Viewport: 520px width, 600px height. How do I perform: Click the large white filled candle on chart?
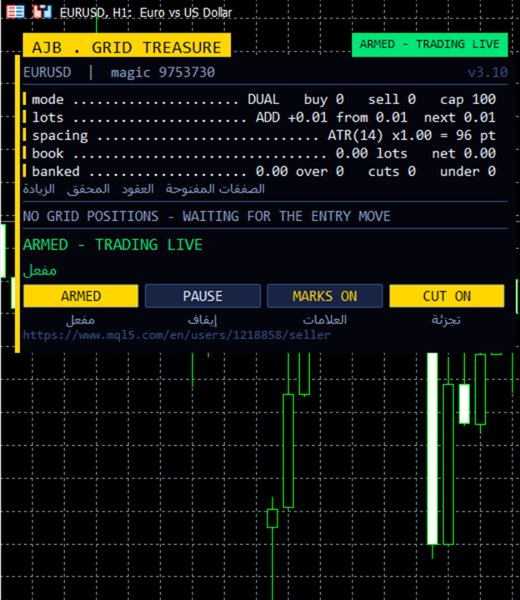(432, 448)
